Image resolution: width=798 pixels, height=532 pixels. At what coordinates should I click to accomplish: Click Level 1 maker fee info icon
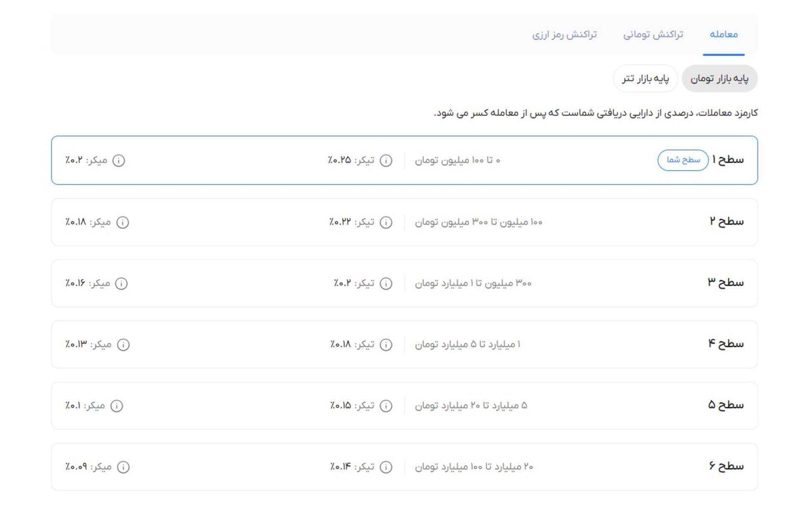[118, 160]
